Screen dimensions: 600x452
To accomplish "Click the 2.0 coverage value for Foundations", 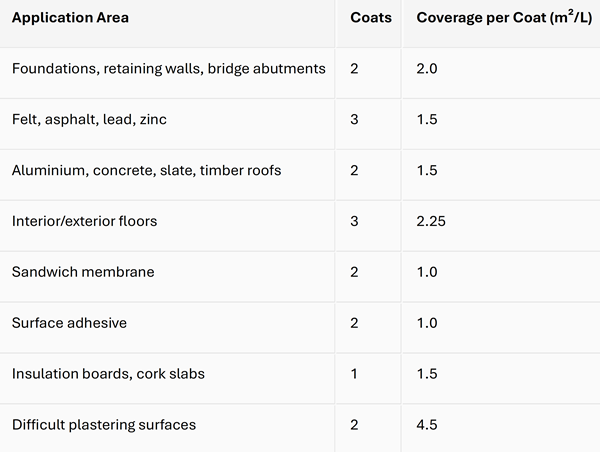I will pyautogui.click(x=427, y=69).
